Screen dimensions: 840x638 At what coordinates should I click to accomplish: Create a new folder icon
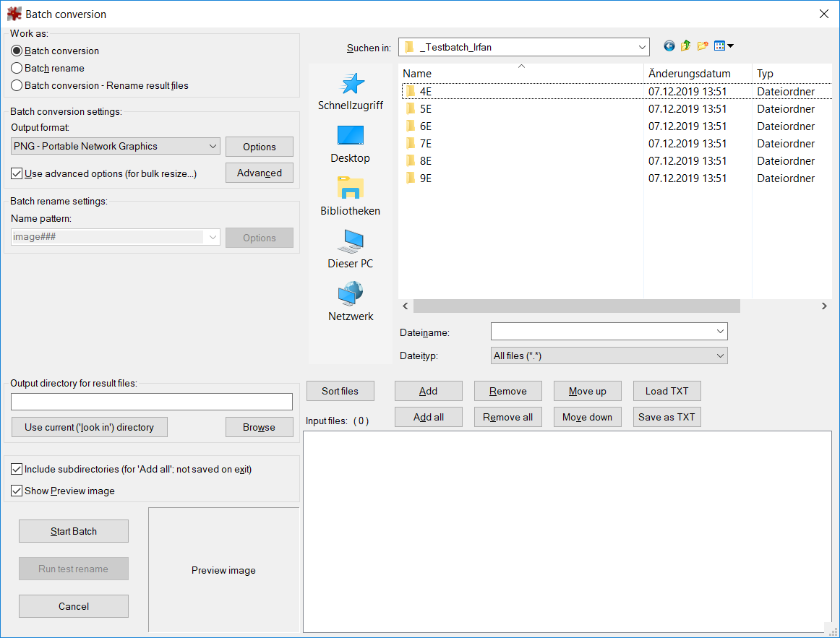[x=703, y=47]
